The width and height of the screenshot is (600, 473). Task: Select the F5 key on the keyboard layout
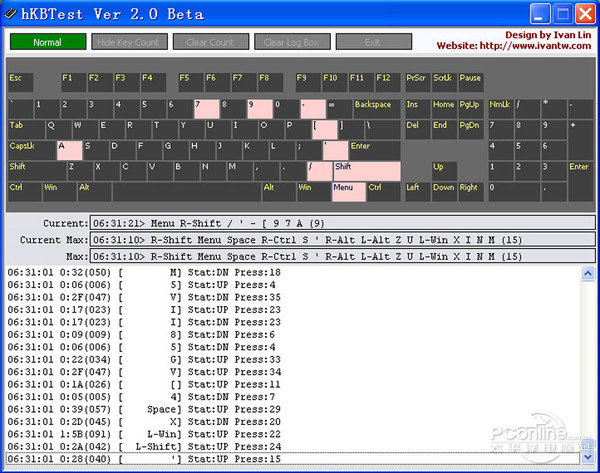click(x=189, y=82)
